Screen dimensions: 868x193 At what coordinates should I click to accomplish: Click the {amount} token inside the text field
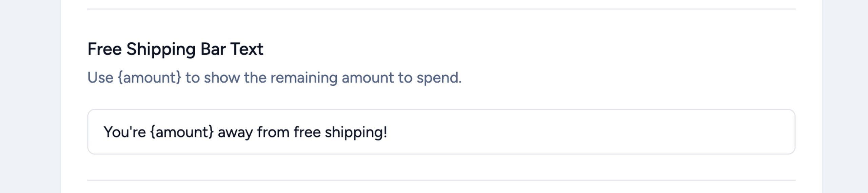tap(182, 132)
